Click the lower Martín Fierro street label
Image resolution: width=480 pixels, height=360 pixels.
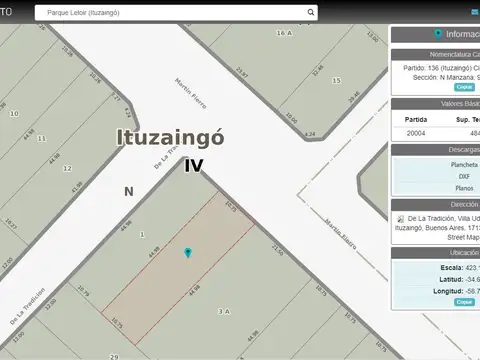click(341, 234)
